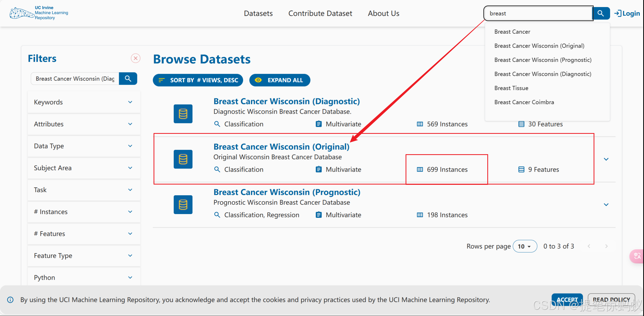The width and height of the screenshot is (644, 316).
Task: Select the Breast Cancer Wisconsin (Original) suggestion
Action: click(547, 46)
